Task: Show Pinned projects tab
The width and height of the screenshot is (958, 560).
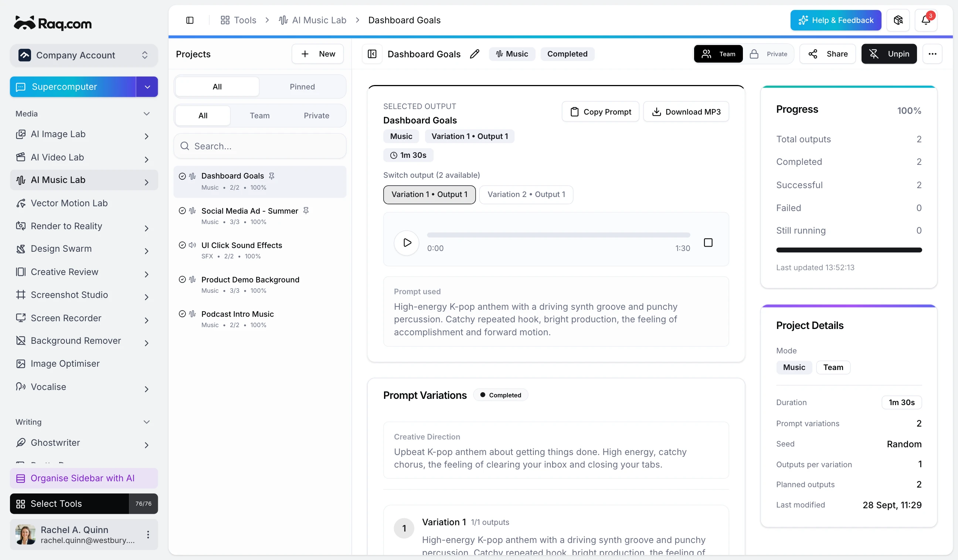Action: tap(302, 87)
